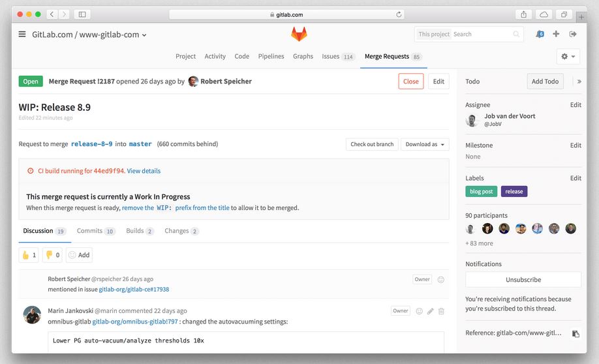Click the release-8-9 branch link
Screen dimensions: 599x364
click(92, 144)
